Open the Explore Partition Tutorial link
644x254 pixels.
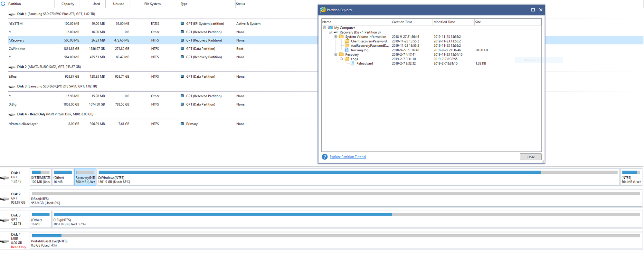click(x=348, y=157)
